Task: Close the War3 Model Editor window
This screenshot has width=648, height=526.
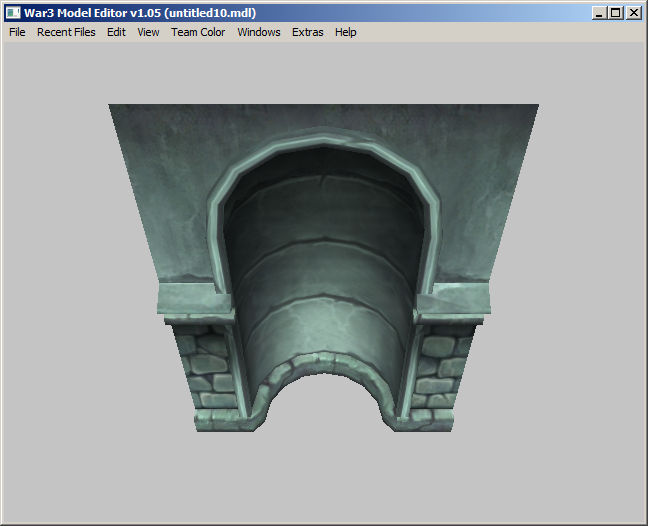Action: [634, 13]
